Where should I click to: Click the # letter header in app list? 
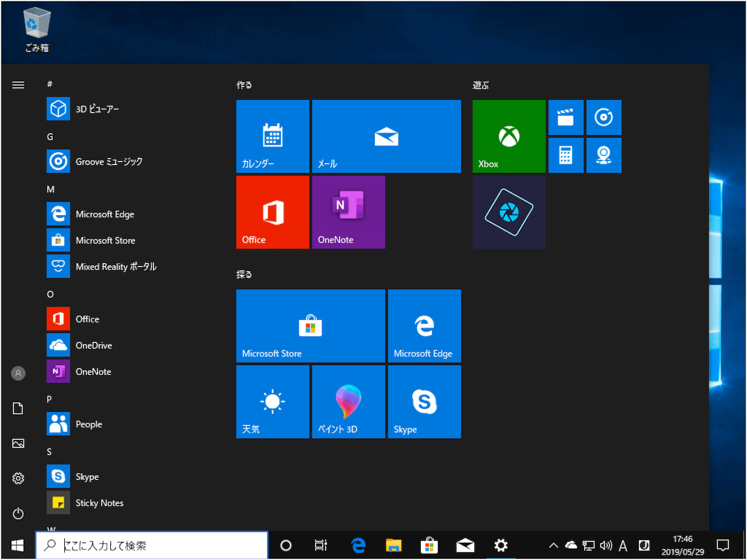(x=50, y=84)
